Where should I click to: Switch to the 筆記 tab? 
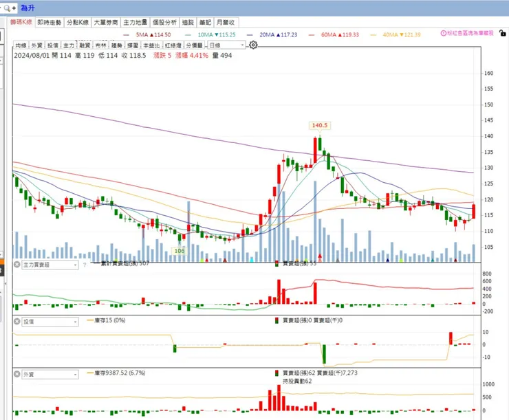[205, 23]
